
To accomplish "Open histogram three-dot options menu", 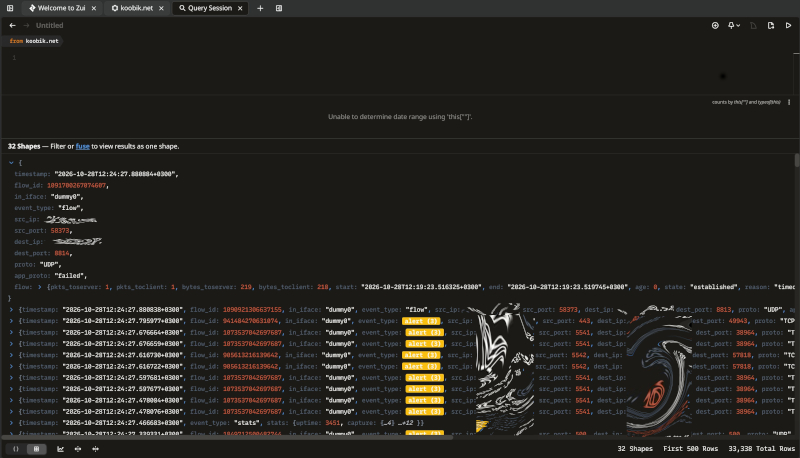I will tap(789, 102).
